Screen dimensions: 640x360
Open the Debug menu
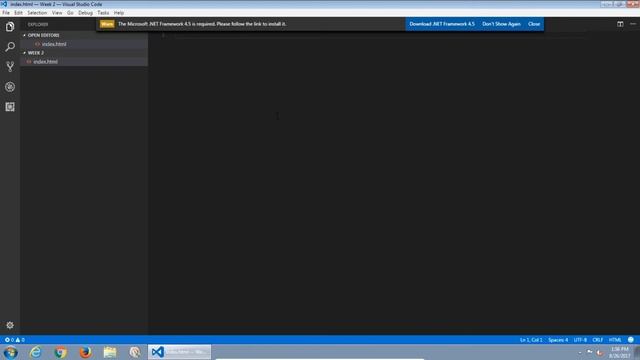(x=86, y=13)
